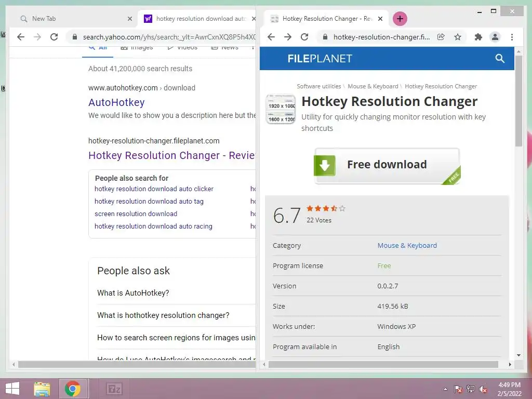The height and width of the screenshot is (399, 532).
Task: Close the Hotkey Resolution Changer tab
Action: tap(380, 19)
